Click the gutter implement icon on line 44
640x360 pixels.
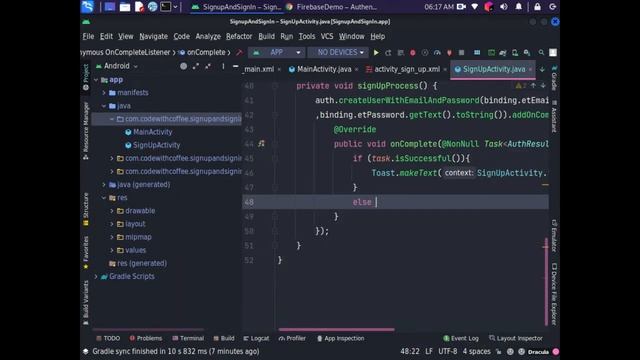[261, 144]
